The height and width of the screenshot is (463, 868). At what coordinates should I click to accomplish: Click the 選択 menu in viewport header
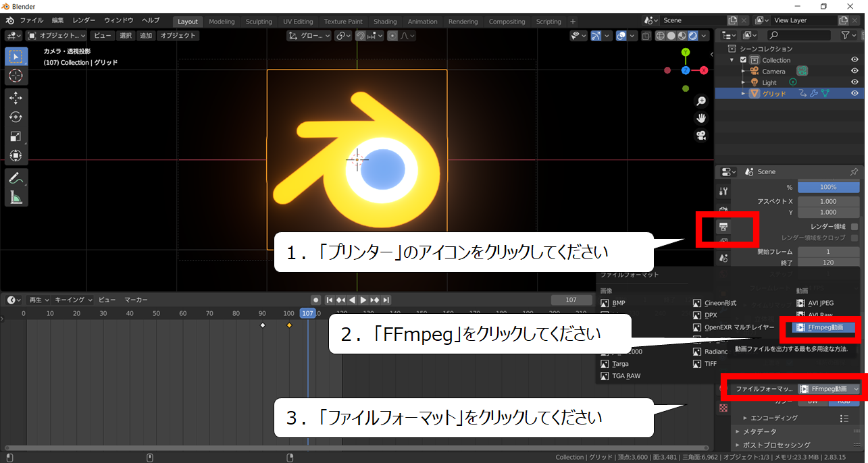click(x=126, y=36)
